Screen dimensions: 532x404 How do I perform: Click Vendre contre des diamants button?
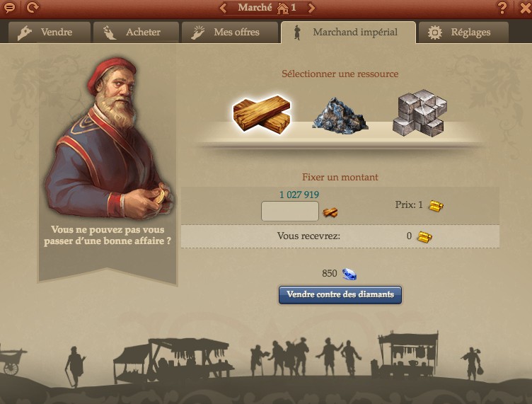click(340, 295)
